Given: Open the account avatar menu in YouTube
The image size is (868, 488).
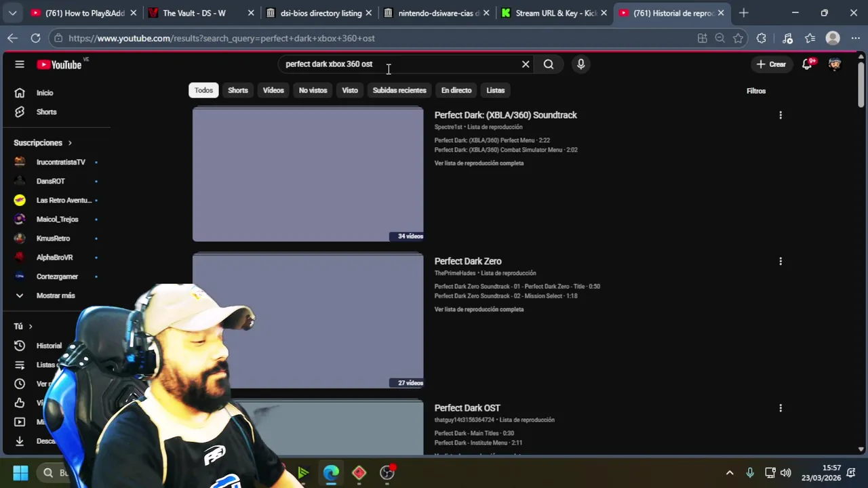Looking at the screenshot, I should coord(835,64).
